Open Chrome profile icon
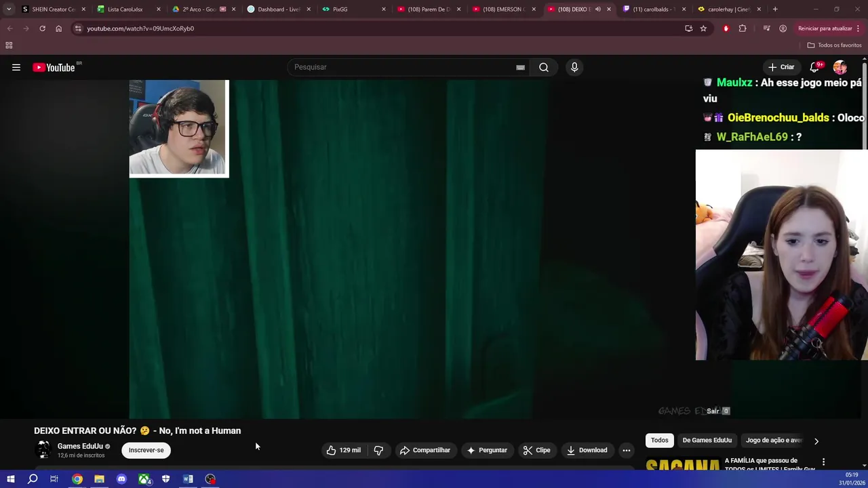 (x=783, y=28)
